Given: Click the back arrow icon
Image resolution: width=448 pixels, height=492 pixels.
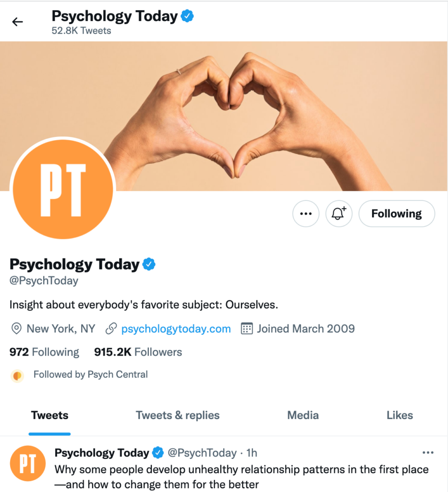Looking at the screenshot, I should tap(18, 22).
